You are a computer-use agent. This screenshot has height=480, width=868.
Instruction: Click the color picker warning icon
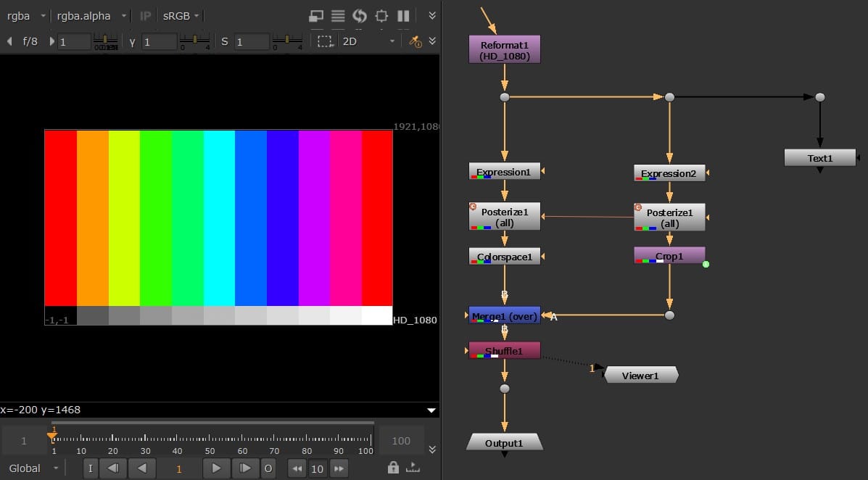(x=416, y=41)
